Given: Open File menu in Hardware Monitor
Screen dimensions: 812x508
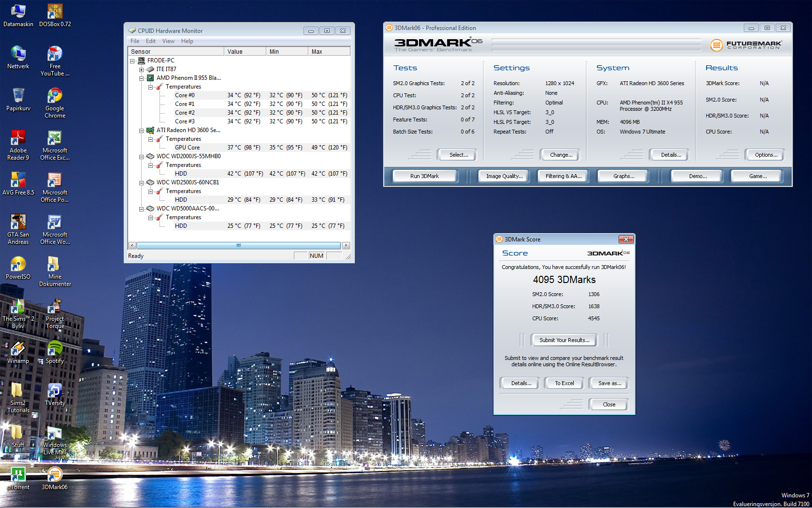Looking at the screenshot, I should point(135,41).
